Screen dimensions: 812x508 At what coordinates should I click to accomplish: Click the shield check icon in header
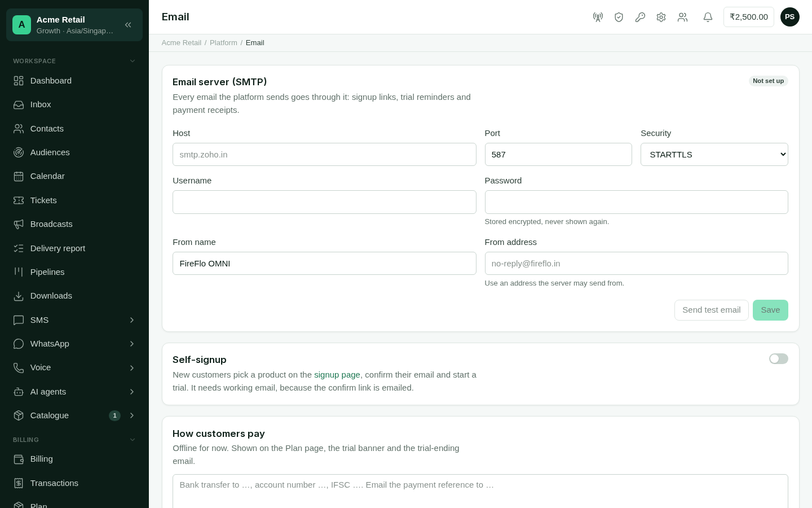[x=619, y=17]
